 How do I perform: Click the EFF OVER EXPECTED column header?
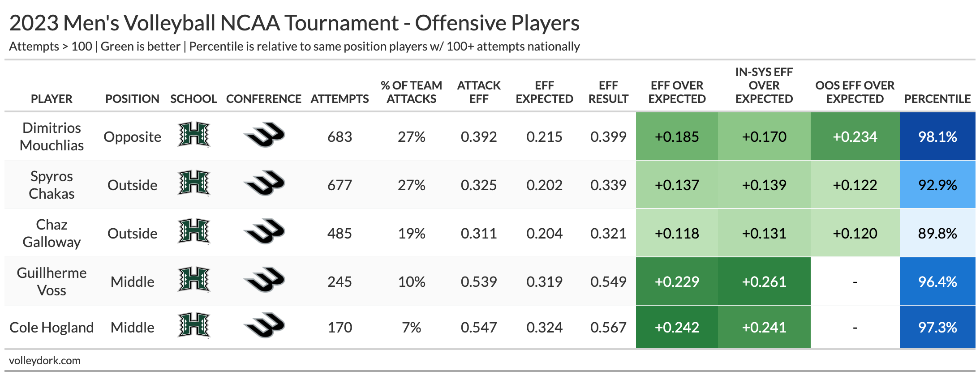(677, 92)
